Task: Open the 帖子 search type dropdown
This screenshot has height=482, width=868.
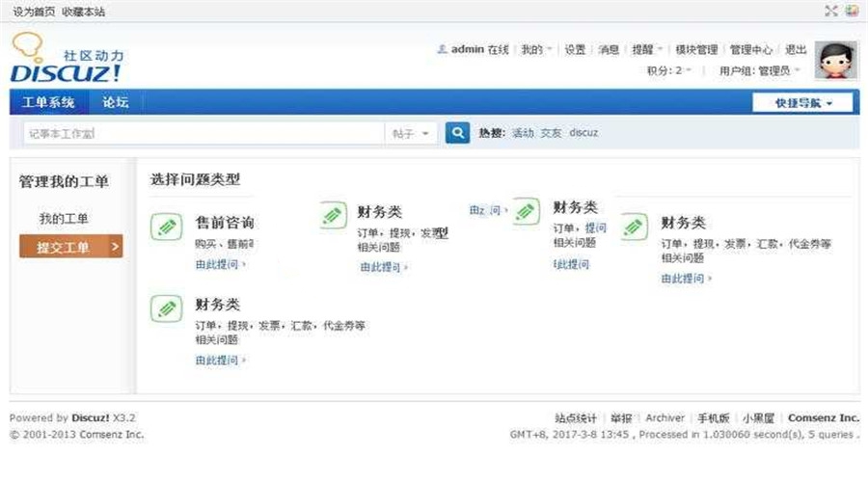Action: coord(411,133)
